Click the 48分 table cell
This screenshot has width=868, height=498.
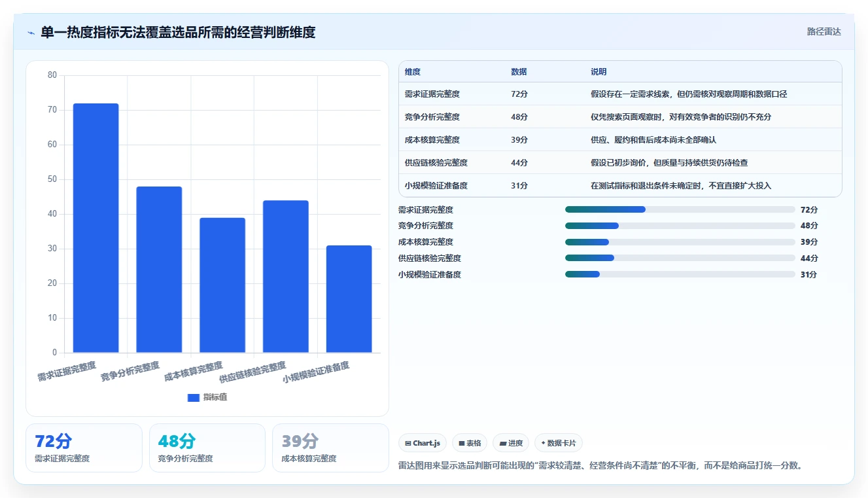[519, 117]
